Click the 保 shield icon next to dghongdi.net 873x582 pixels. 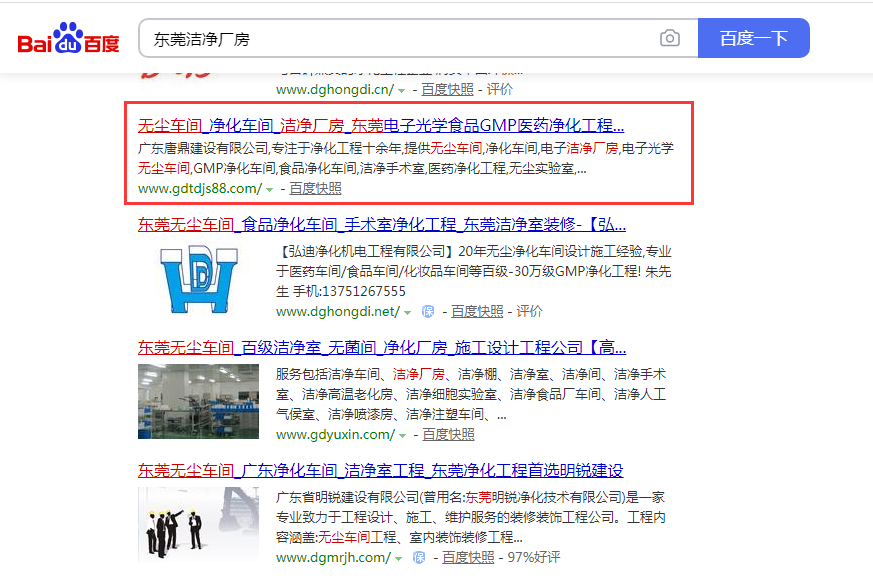coord(428,312)
